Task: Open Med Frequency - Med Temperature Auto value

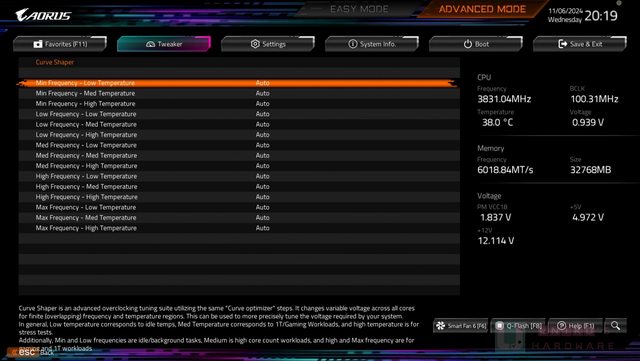Action: tap(262, 156)
